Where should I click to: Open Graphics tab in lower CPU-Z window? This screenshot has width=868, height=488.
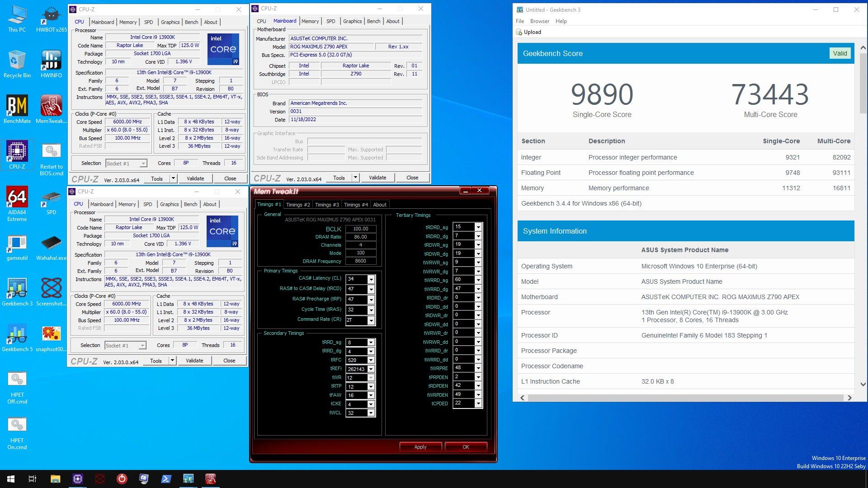(x=170, y=204)
